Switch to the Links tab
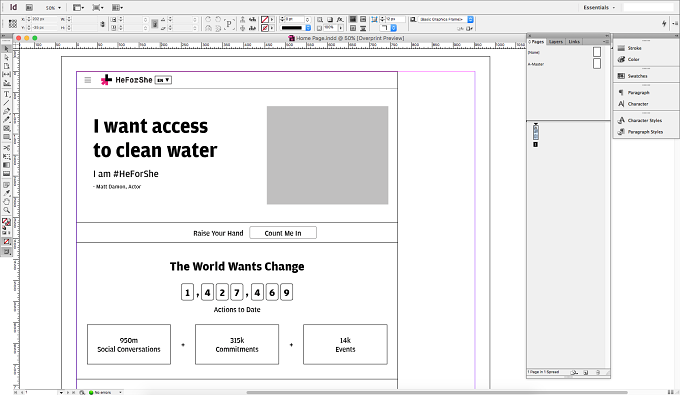This screenshot has width=680, height=395. point(574,42)
